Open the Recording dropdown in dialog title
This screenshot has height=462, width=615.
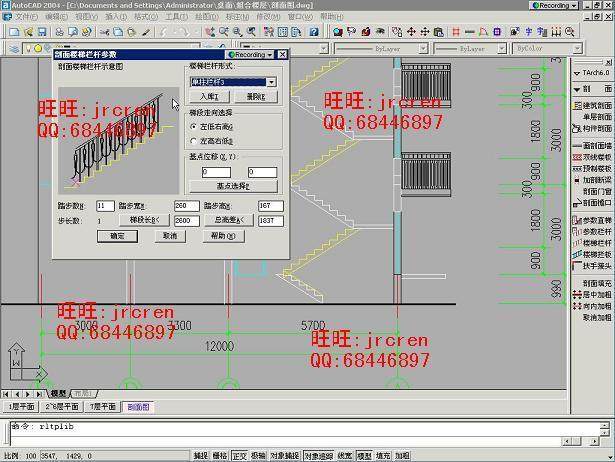(250, 55)
